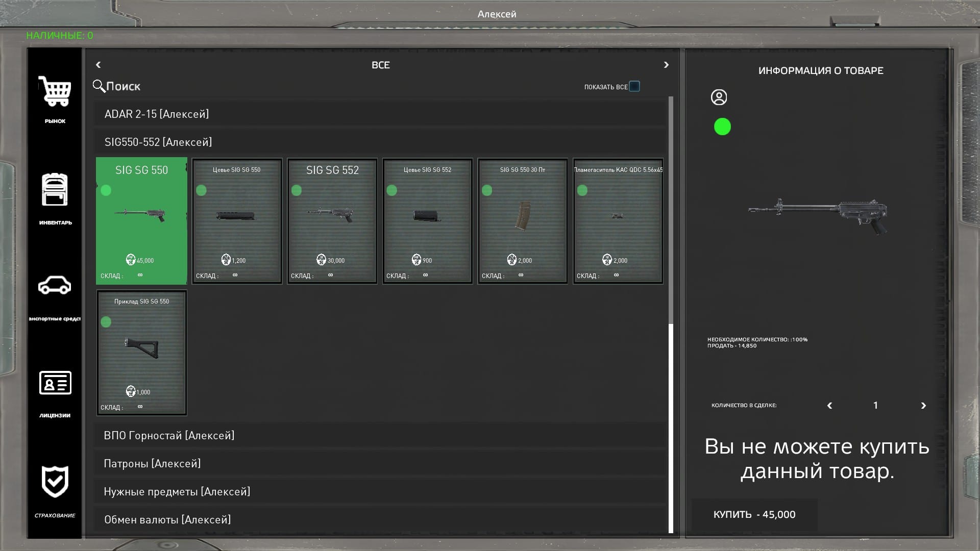Open the Лицензии ID card icon
980x551 pixels.
[x=55, y=383]
